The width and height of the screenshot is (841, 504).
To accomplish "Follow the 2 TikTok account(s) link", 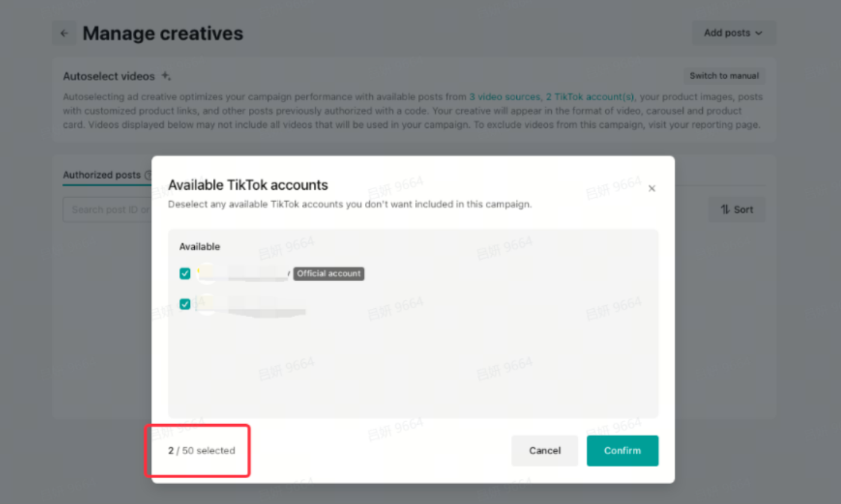I will (x=590, y=97).
